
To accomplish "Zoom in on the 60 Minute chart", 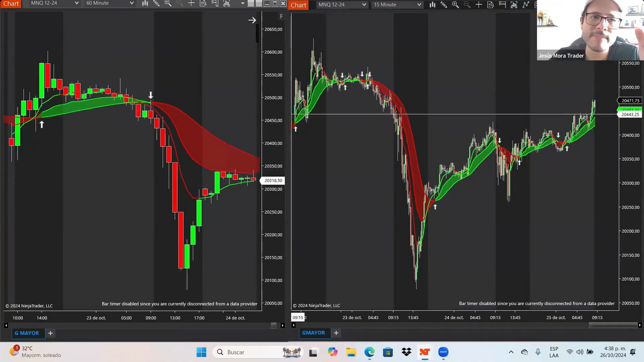I will (168, 3).
